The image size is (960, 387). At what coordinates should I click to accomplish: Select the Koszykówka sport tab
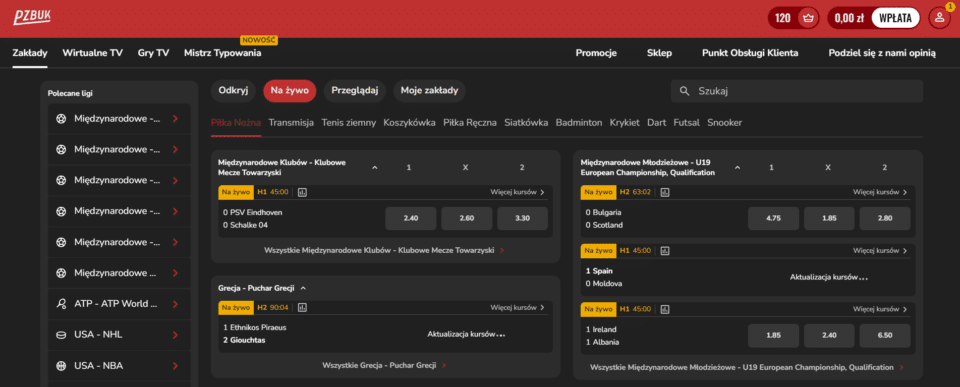click(x=410, y=122)
